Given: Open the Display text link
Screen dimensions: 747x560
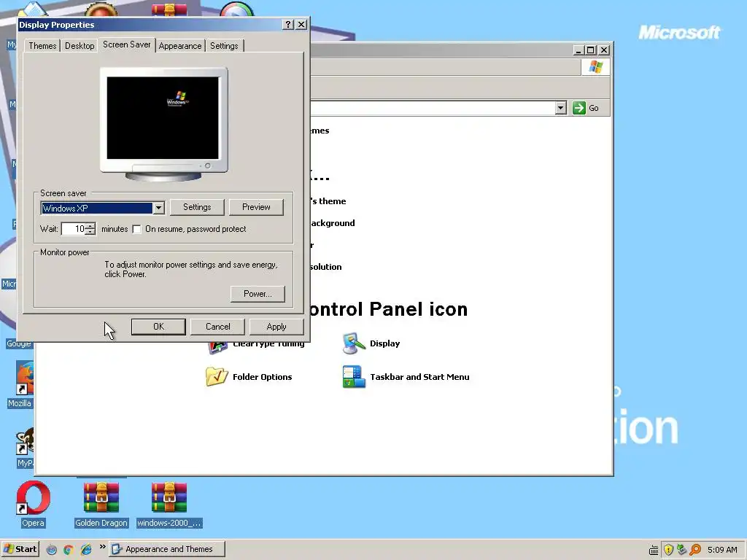Looking at the screenshot, I should [384, 343].
